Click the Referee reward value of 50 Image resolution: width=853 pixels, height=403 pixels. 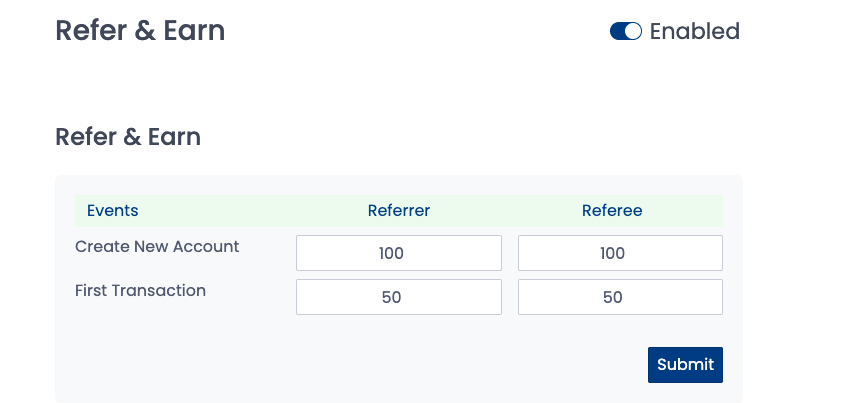click(613, 297)
